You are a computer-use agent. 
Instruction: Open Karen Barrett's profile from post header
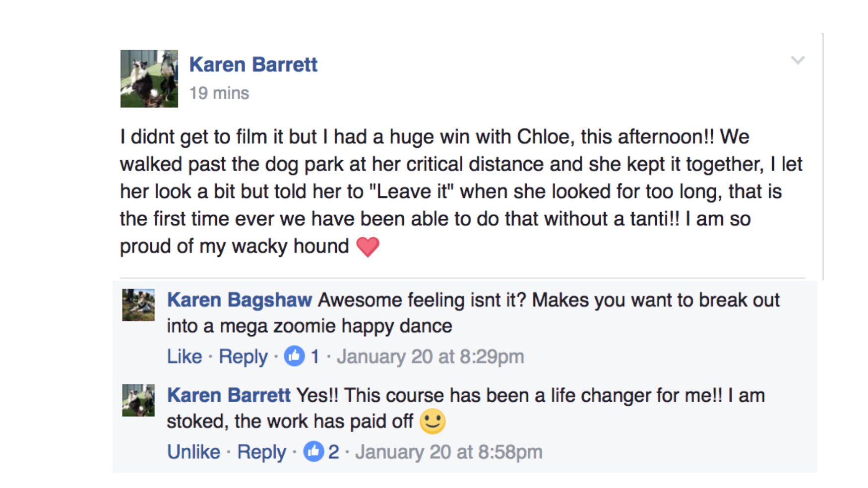point(253,64)
